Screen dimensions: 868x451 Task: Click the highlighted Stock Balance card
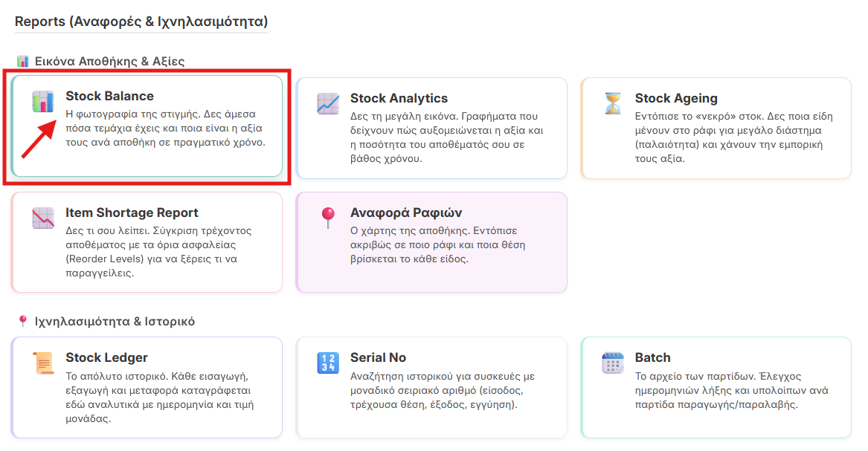tap(147, 126)
